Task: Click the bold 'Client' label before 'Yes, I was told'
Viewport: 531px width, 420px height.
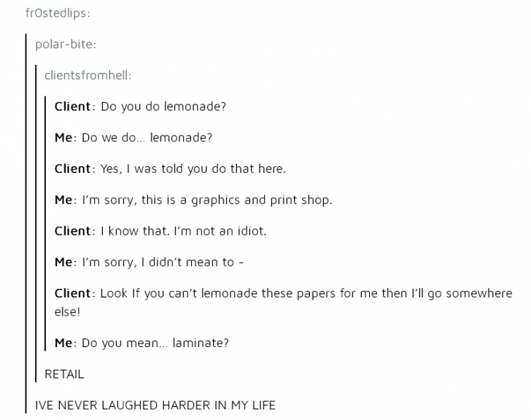Action: [x=73, y=169]
